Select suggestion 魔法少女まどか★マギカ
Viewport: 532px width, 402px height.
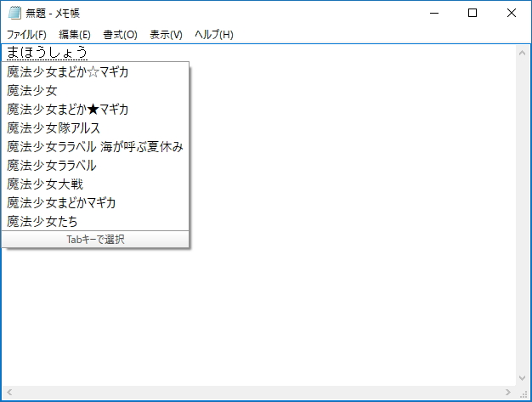tap(95, 110)
